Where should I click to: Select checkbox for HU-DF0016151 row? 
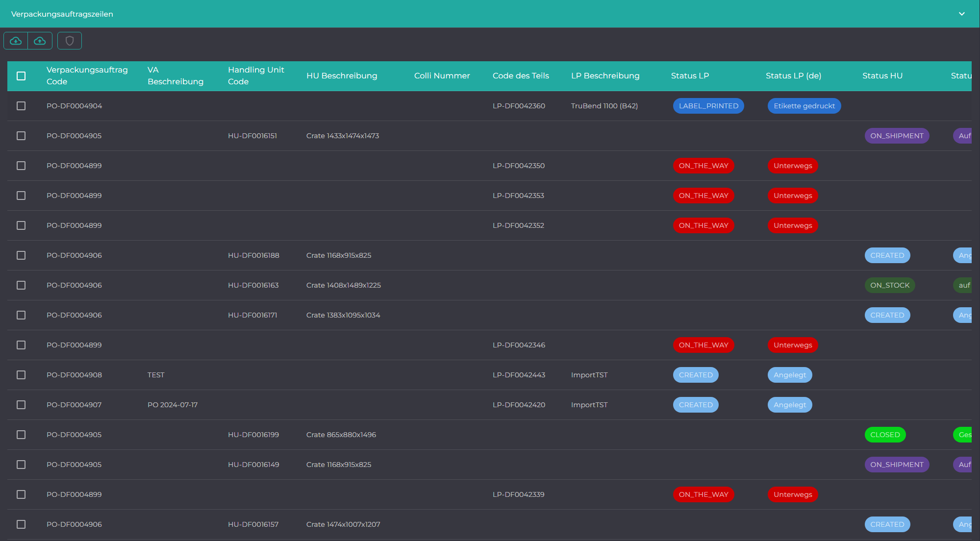pos(21,136)
